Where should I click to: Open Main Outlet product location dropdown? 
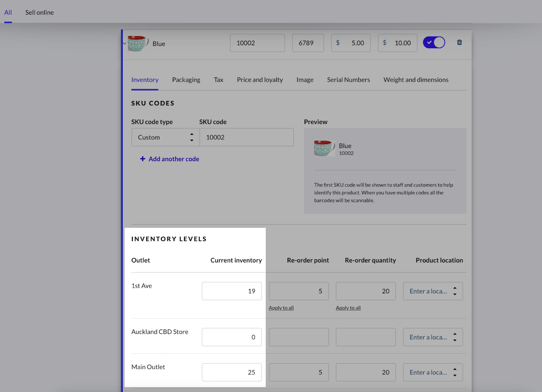[432, 372]
